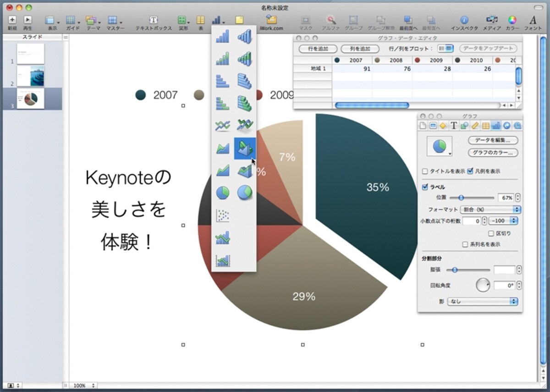Open iWork.com sharing icon
Image resolution: width=550 pixels, height=392 pixels.
271,20
